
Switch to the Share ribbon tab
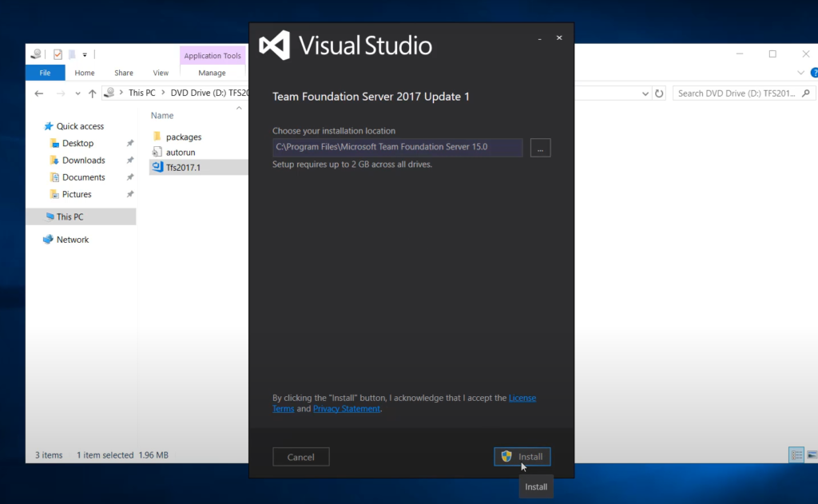[x=124, y=73]
